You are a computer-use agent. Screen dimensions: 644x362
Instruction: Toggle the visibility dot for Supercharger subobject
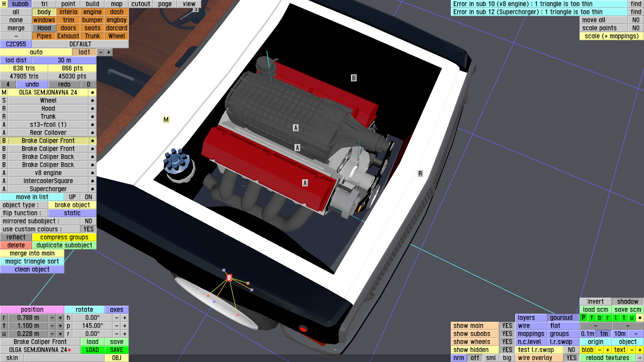pos(92,189)
